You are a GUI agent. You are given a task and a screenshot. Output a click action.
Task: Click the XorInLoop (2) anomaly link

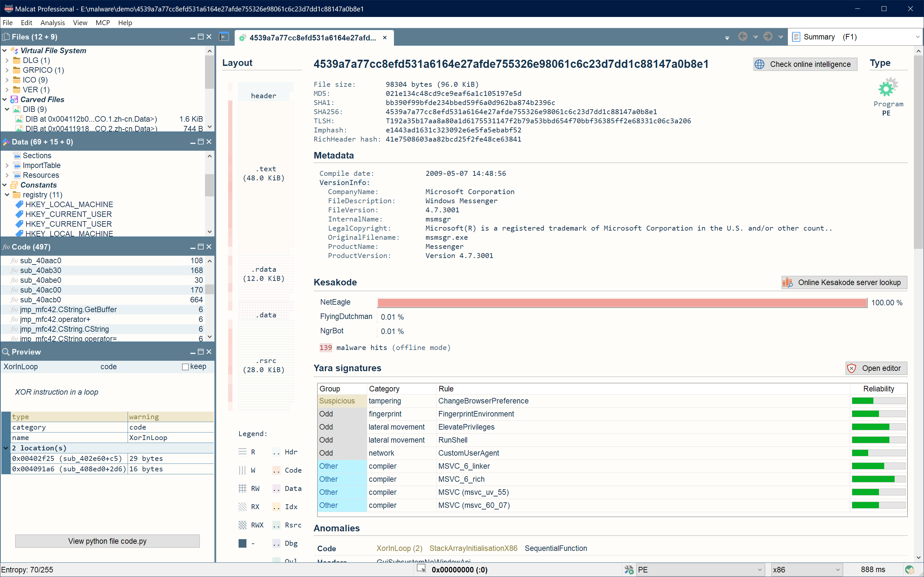[399, 548]
